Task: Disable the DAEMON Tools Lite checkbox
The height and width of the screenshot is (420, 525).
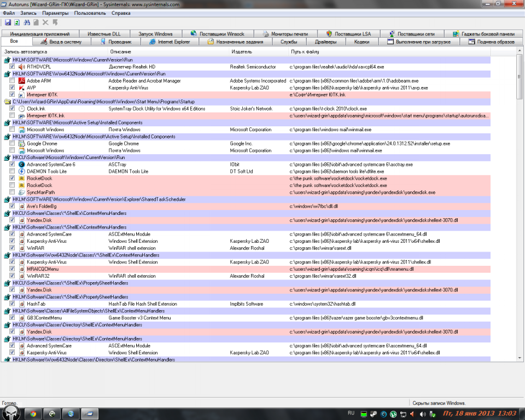Action: point(12,172)
